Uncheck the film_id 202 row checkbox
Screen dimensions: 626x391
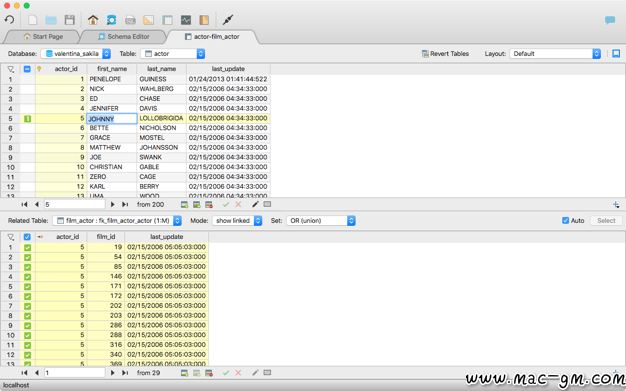pos(28,306)
